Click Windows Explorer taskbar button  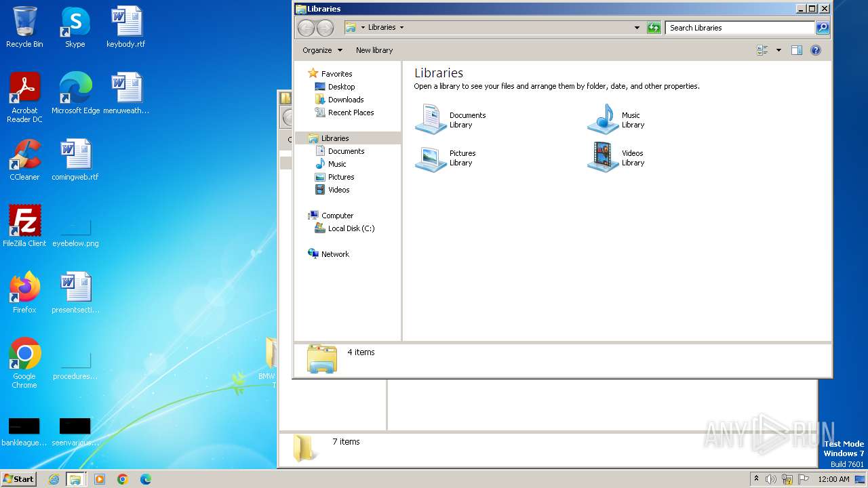(x=75, y=479)
